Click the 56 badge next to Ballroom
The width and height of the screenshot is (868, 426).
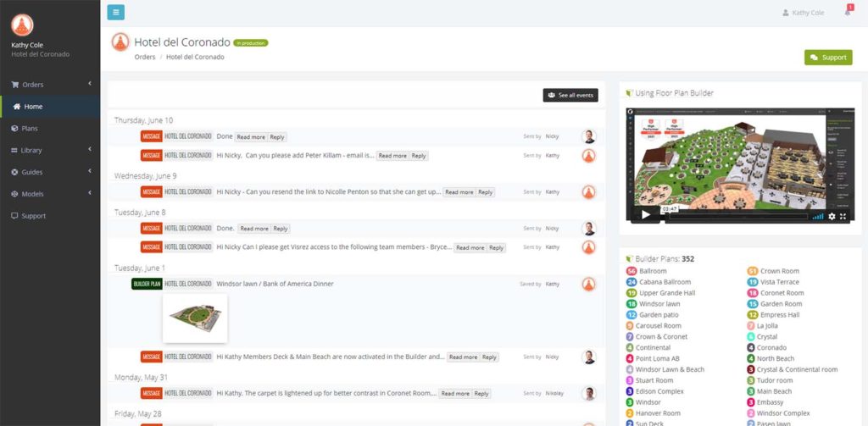631,271
